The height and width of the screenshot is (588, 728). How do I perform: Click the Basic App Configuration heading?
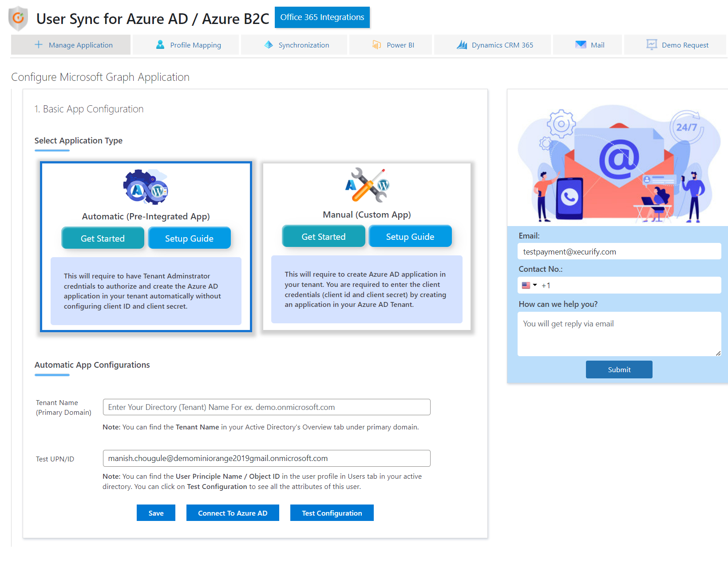coord(89,109)
